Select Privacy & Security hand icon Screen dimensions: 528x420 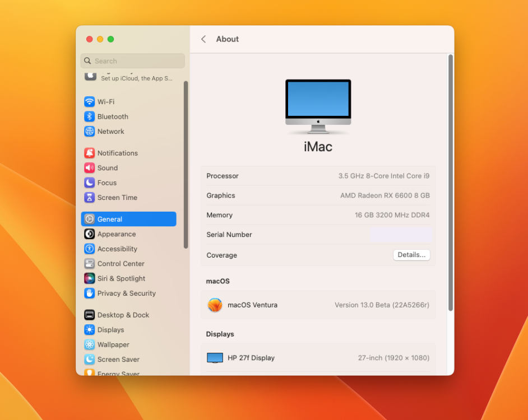[89, 293]
